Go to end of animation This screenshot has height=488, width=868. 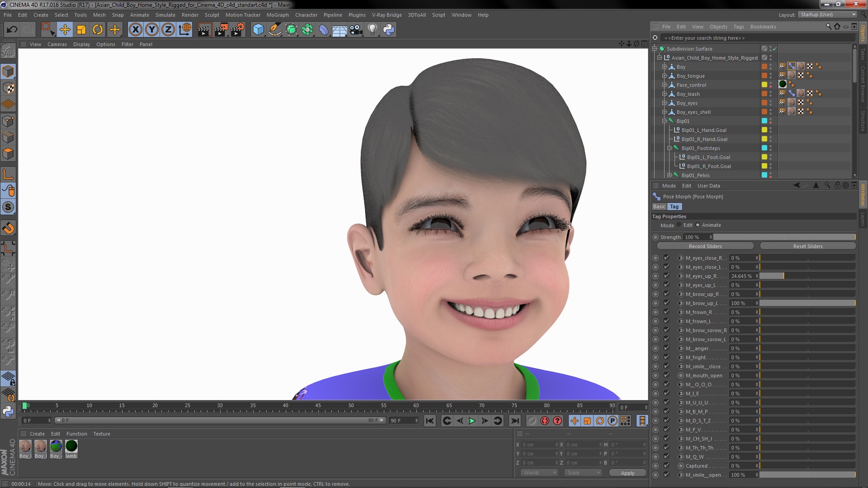click(515, 421)
